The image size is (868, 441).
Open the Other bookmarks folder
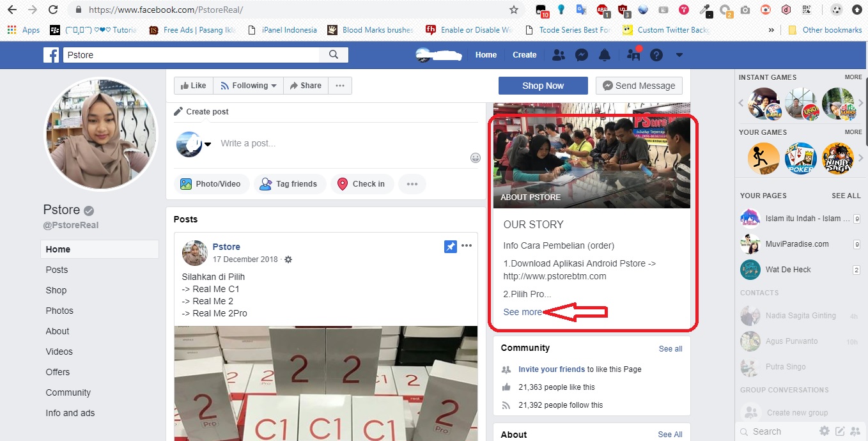pyautogui.click(x=825, y=29)
